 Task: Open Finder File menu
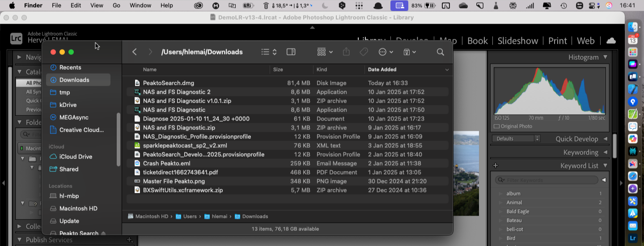pyautogui.click(x=56, y=5)
